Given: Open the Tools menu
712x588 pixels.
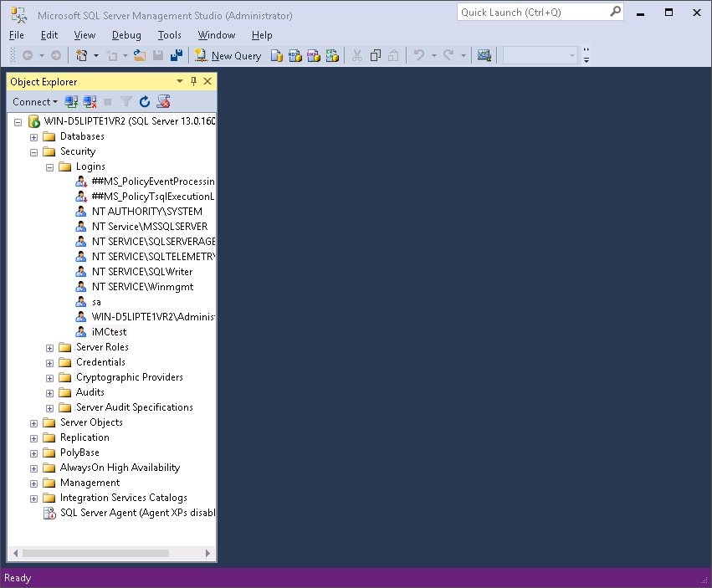Looking at the screenshot, I should point(169,35).
